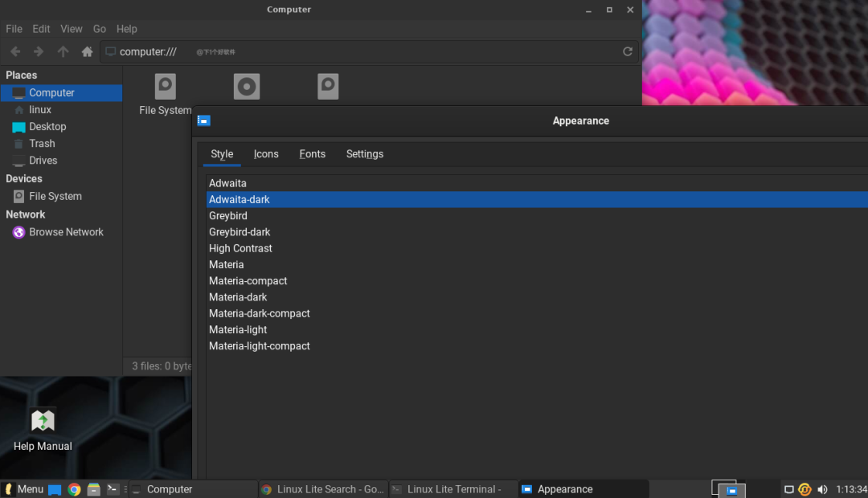
Task: Click the terminal icon in the taskbar
Action: point(112,488)
